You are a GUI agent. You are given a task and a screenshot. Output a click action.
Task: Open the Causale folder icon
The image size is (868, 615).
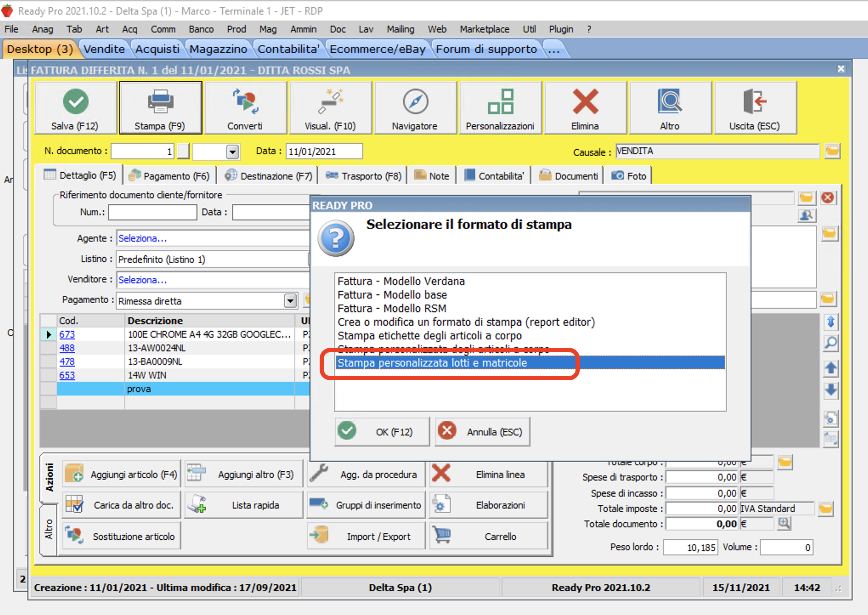pos(832,151)
